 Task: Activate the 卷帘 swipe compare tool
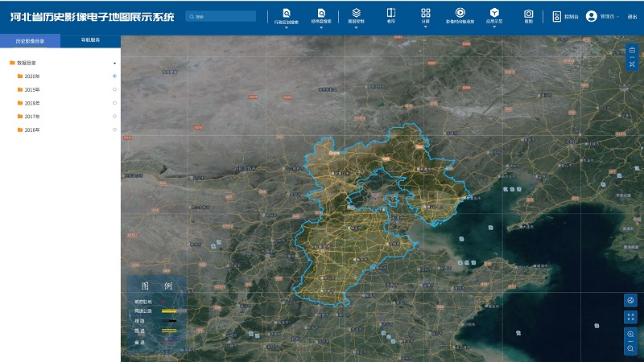(x=391, y=15)
